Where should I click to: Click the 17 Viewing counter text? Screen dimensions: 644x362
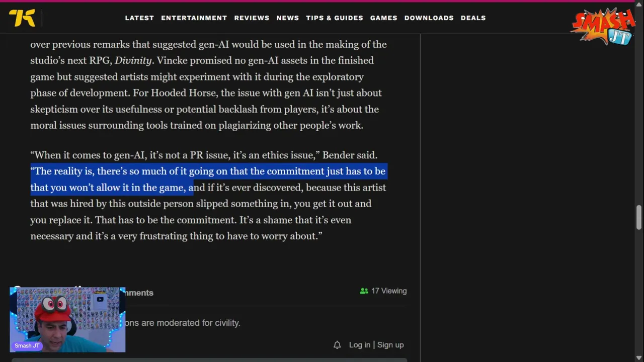pos(388,291)
